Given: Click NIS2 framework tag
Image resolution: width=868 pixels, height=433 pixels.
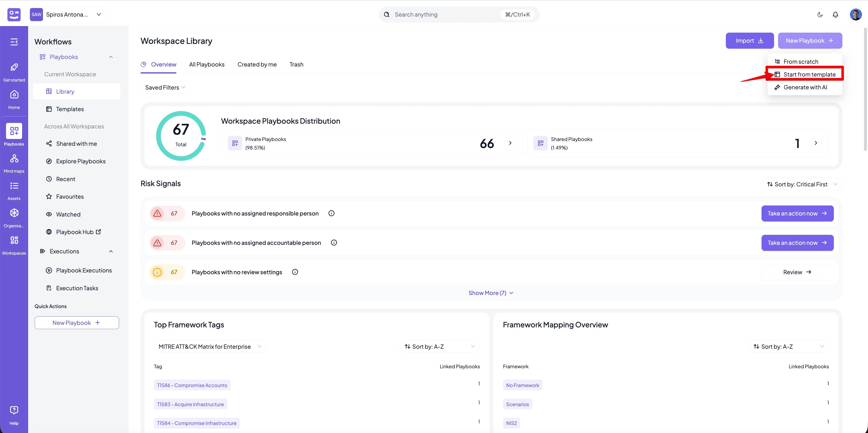Looking at the screenshot, I should pyautogui.click(x=511, y=423).
